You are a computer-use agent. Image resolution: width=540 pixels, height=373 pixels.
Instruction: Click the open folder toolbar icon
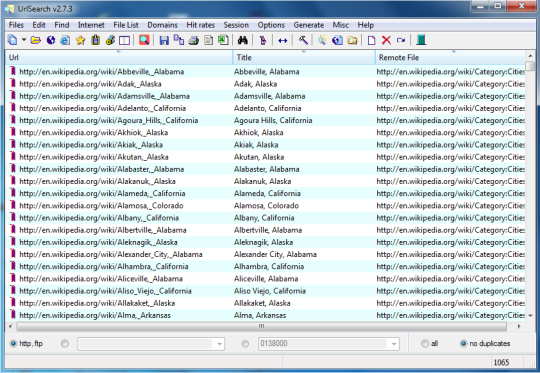point(35,40)
